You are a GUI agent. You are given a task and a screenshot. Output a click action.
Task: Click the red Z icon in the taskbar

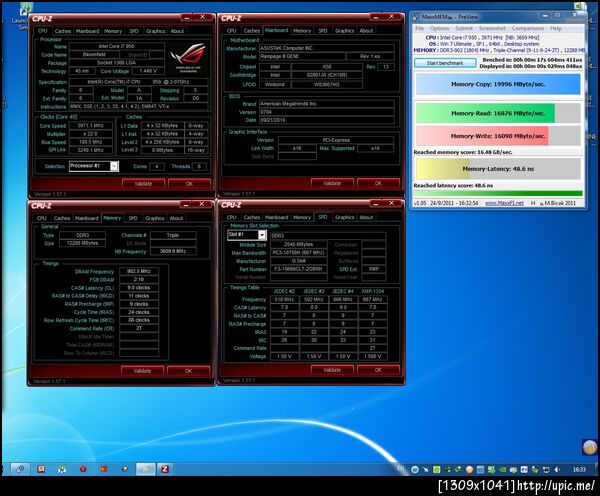164,468
